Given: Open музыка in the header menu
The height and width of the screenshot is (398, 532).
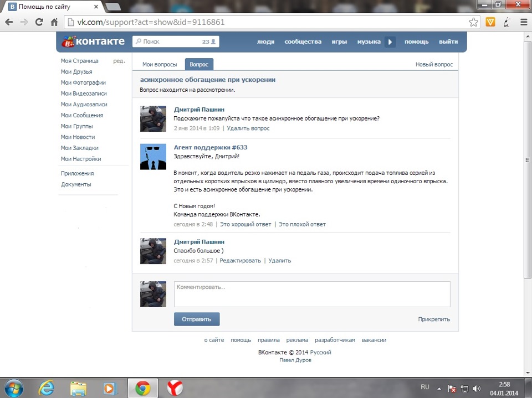Looking at the screenshot, I should coord(369,42).
